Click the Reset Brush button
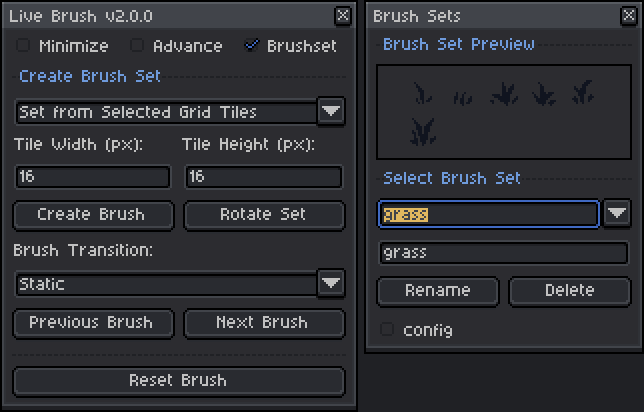 pyautogui.click(x=178, y=380)
